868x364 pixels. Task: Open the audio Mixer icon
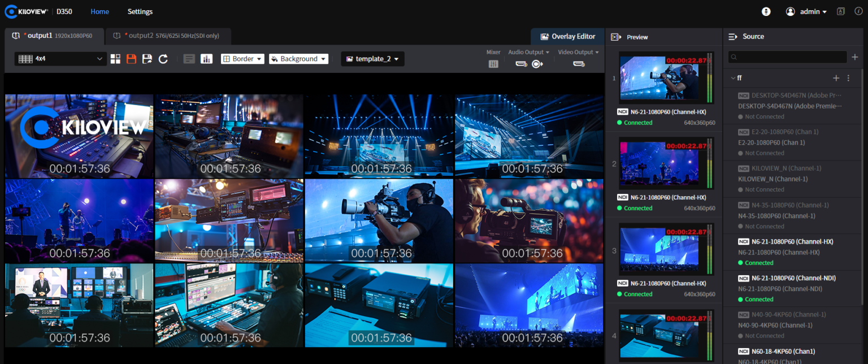coord(493,64)
